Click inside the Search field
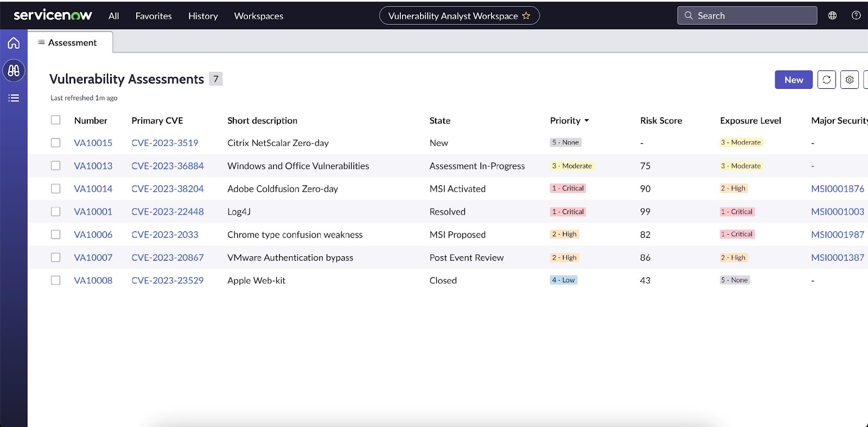This screenshot has height=427, width=868. pyautogui.click(x=747, y=16)
